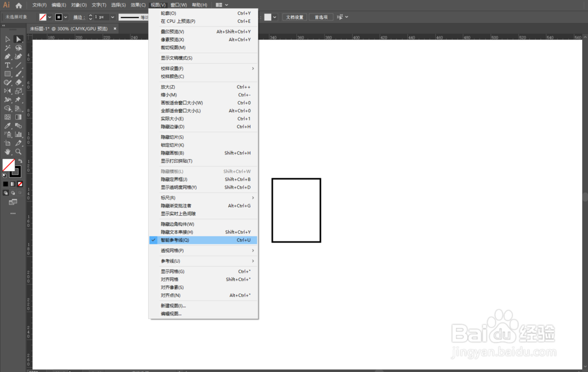Image resolution: width=588 pixels, height=372 pixels.
Task: Select the Reflect tool
Action: 8,91
